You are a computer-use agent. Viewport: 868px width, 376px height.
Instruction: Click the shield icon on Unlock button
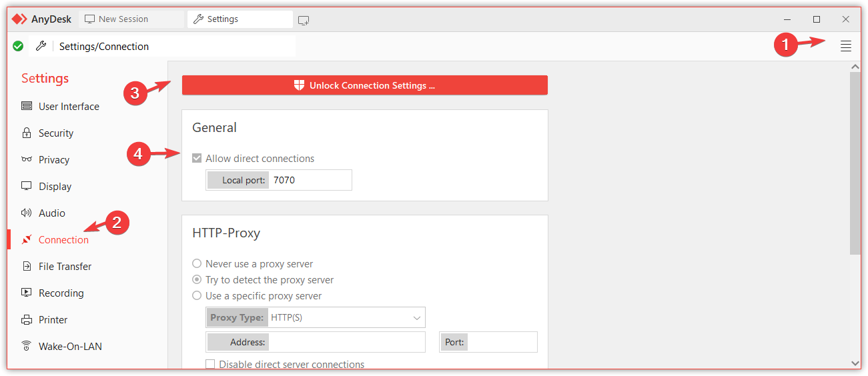[x=300, y=85]
